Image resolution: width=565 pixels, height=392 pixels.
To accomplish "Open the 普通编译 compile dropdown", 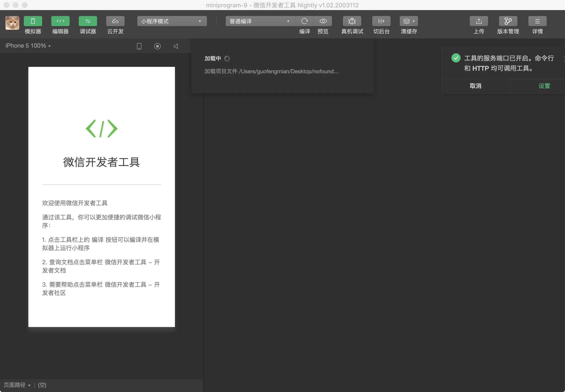I will coord(260,21).
